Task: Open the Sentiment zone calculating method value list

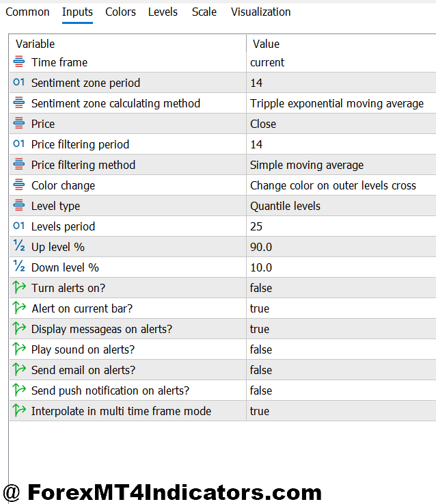Action: [337, 103]
